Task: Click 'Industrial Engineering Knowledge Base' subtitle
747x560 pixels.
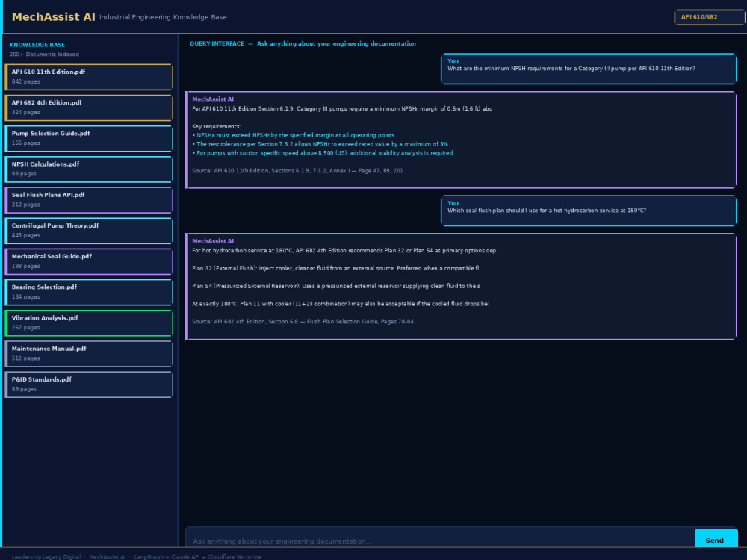Action: coord(163,17)
